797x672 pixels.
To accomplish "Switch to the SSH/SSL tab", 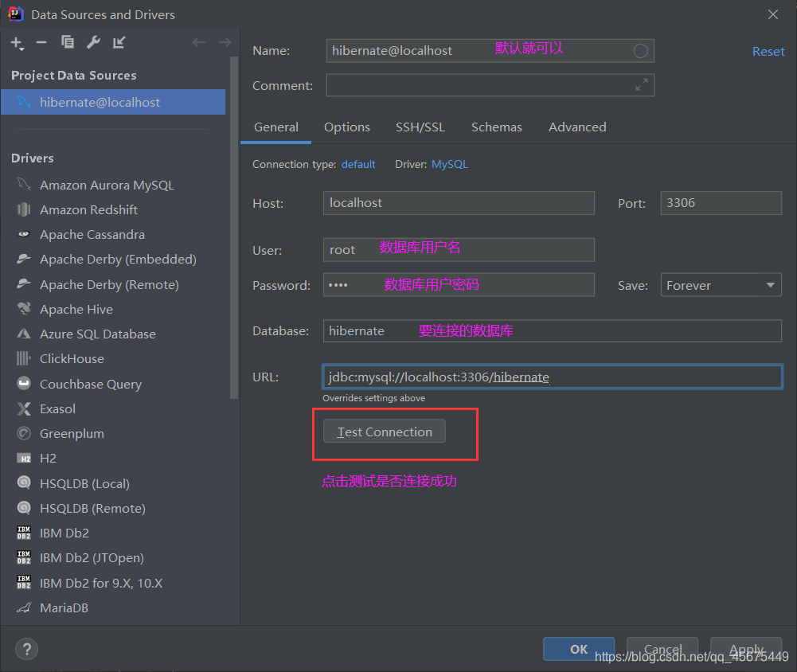I will 420,127.
